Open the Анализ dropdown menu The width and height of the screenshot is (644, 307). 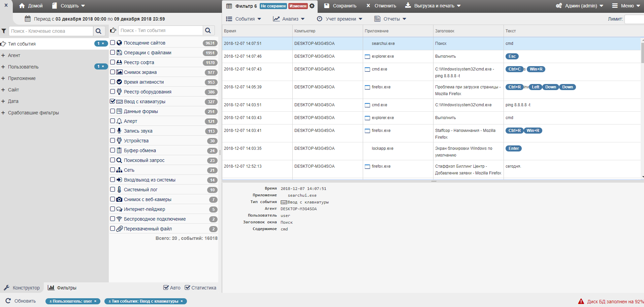[289, 19]
